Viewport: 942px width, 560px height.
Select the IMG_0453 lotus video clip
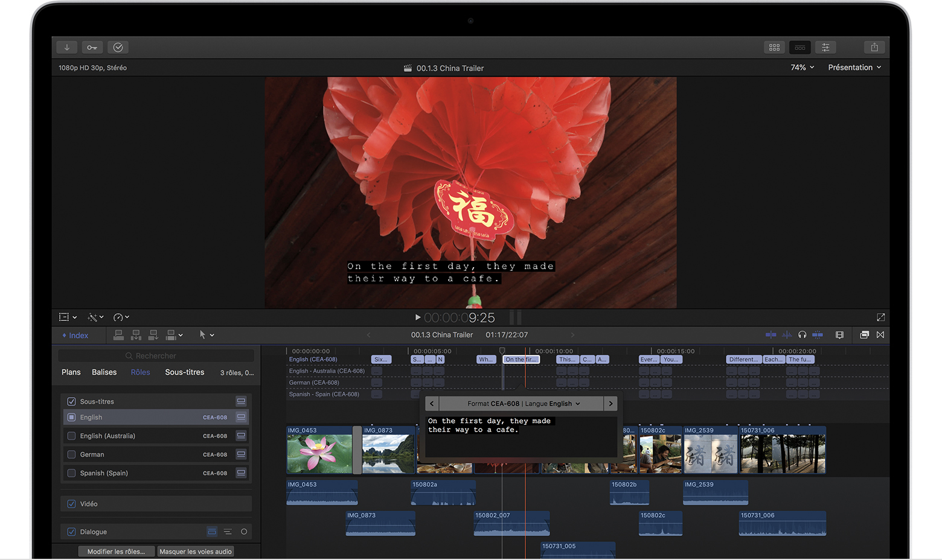click(x=319, y=450)
